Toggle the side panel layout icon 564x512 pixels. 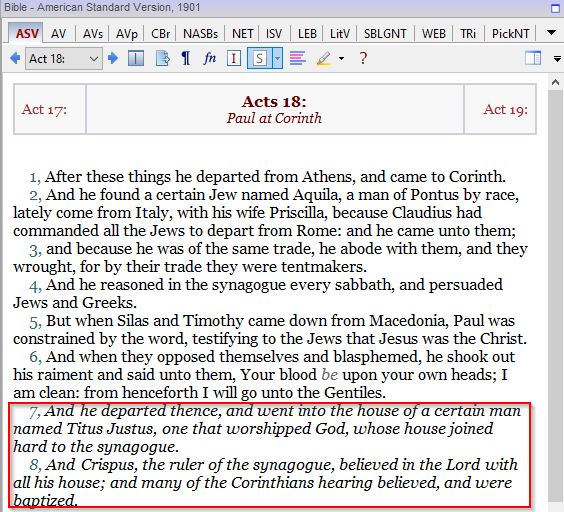point(533,58)
